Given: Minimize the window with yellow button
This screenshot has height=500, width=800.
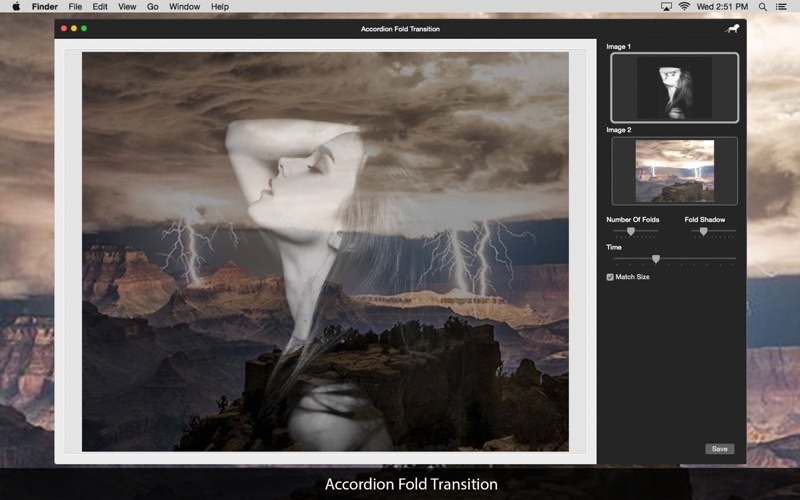Looking at the screenshot, I should click(x=74, y=29).
